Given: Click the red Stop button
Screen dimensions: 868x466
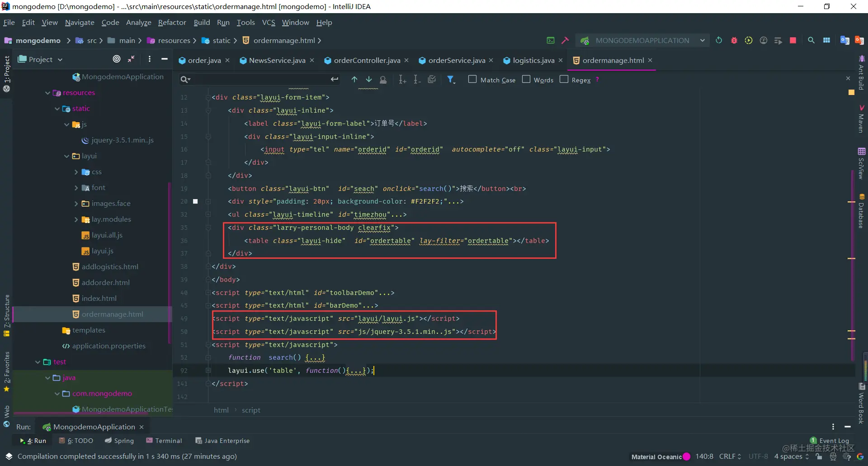Looking at the screenshot, I should click(793, 40).
